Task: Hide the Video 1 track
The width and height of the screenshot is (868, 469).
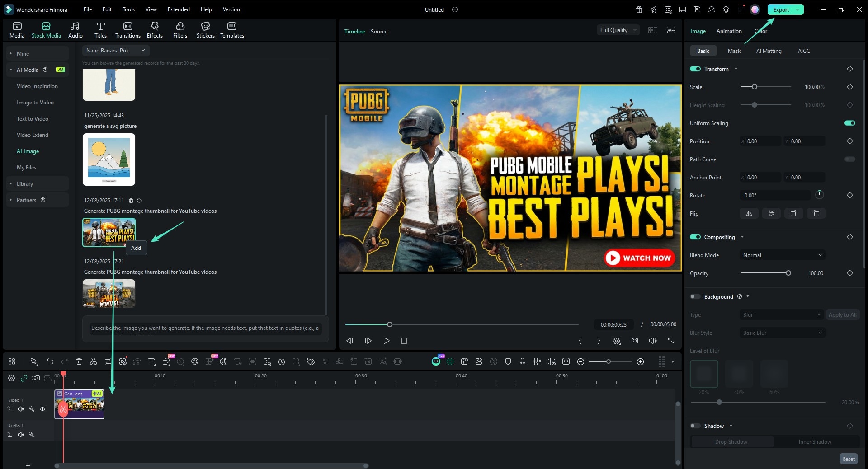Action: (42, 409)
